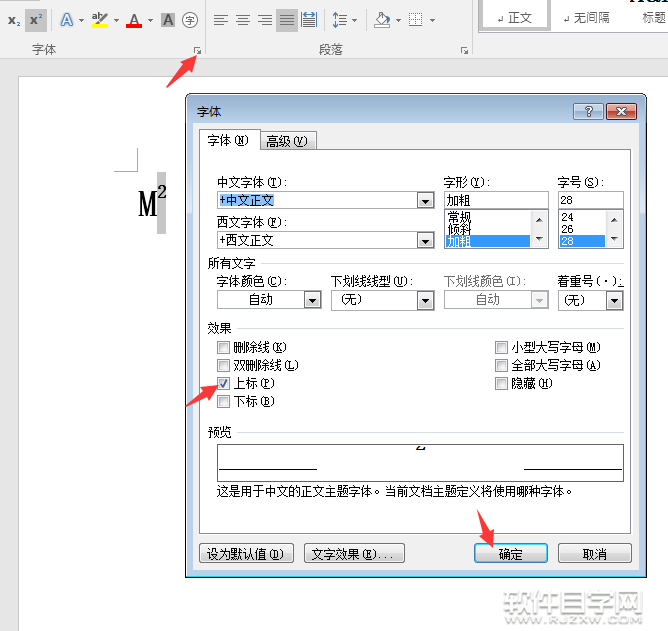Apply yellow text highlight color
This screenshot has width=668, height=631.
click(x=100, y=20)
